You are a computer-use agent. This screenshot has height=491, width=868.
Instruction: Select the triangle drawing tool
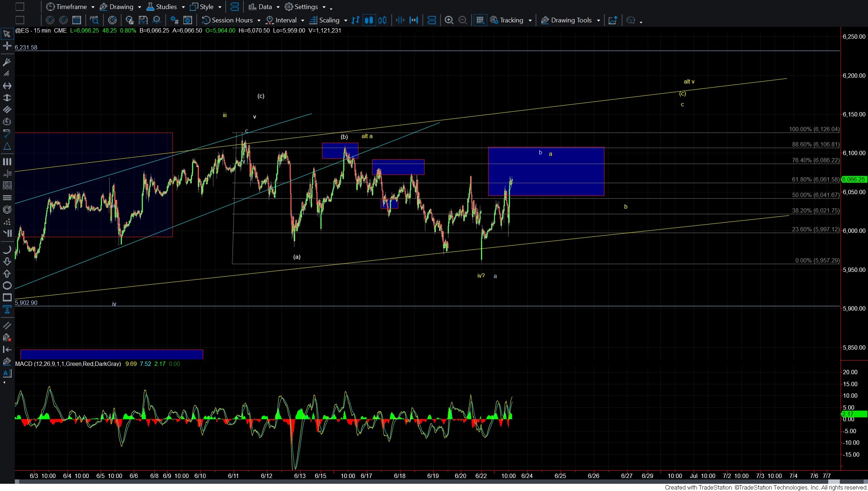coord(7,146)
